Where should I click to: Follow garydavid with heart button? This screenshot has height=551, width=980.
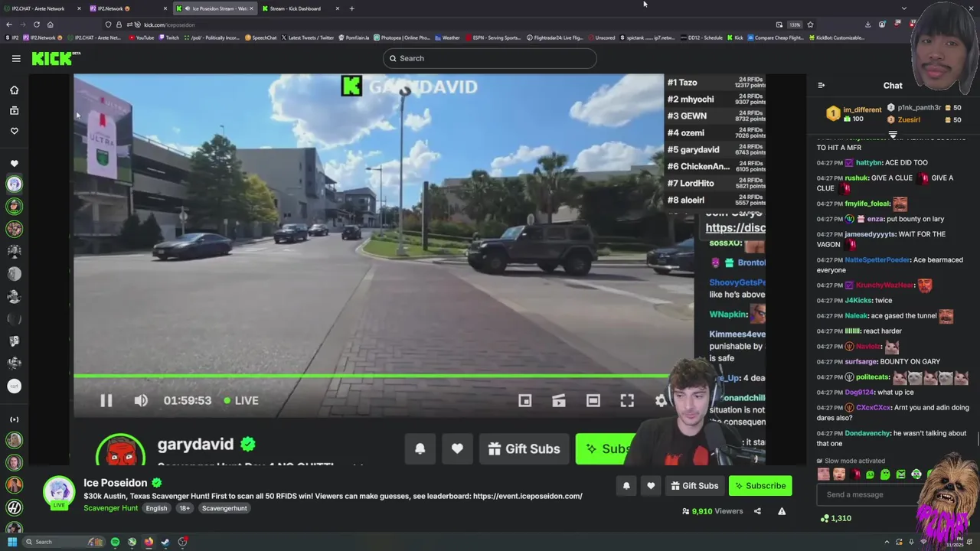click(x=457, y=449)
